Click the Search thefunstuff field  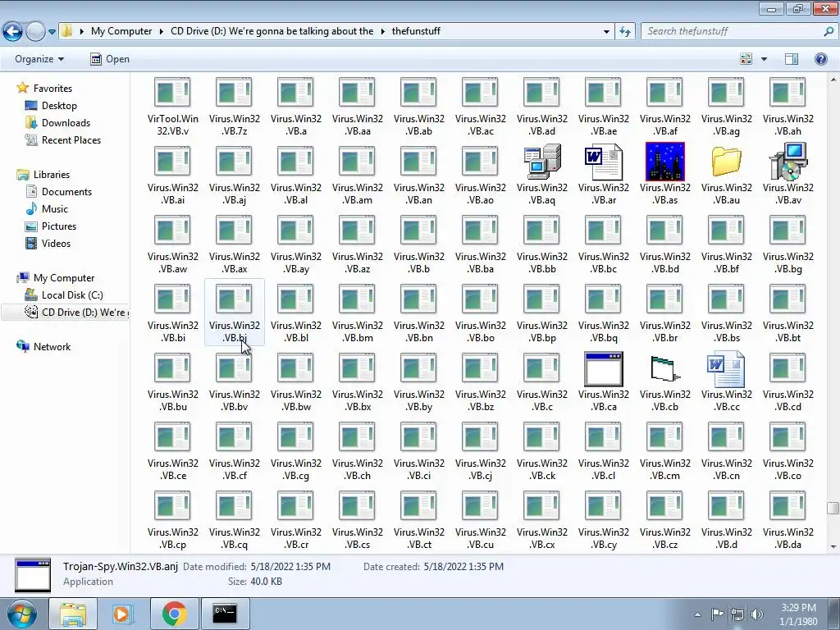point(738,31)
